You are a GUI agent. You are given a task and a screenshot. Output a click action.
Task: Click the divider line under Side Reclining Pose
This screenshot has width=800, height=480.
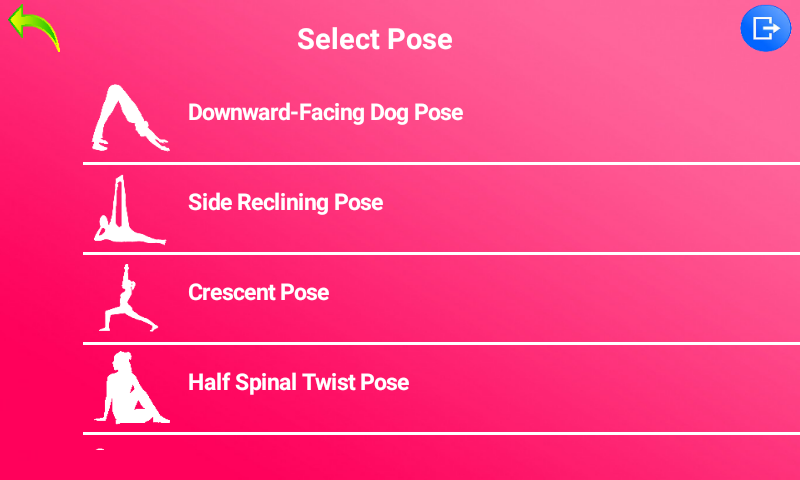pos(440,253)
